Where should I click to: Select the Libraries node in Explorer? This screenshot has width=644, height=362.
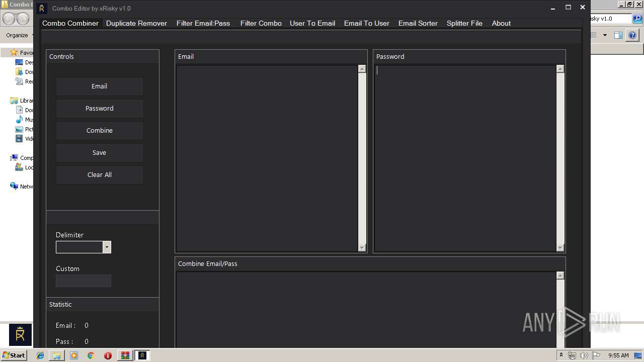pyautogui.click(x=22, y=101)
